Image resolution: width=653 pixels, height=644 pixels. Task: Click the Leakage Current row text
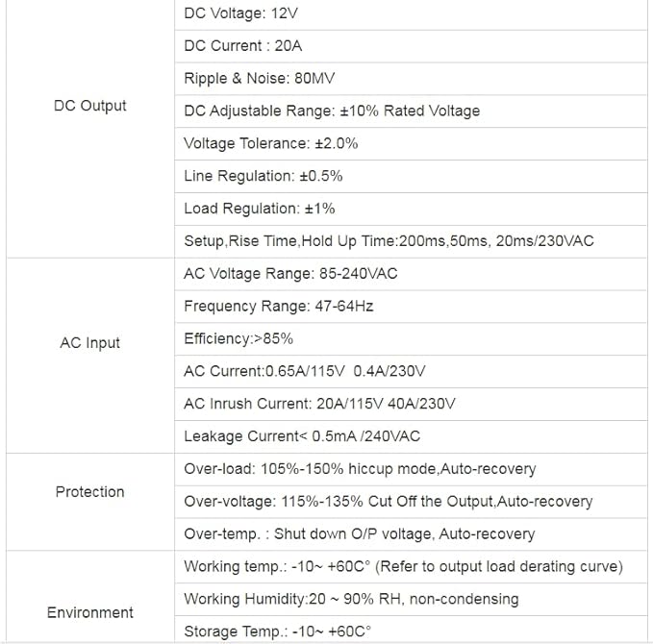302,436
